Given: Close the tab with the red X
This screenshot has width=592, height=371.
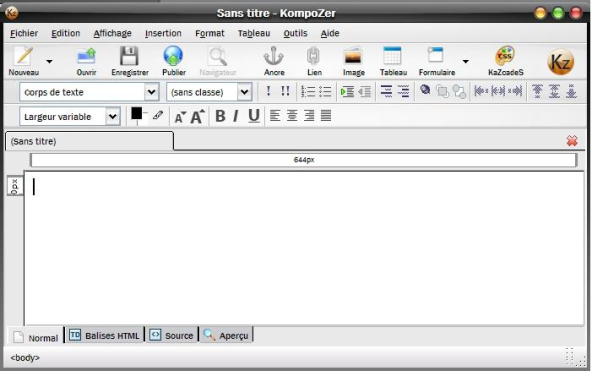Looking at the screenshot, I should [572, 141].
